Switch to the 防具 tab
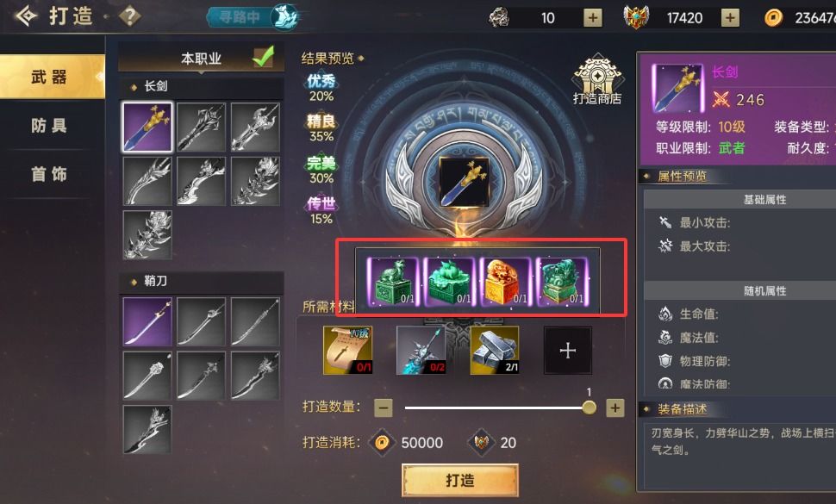 [x=49, y=126]
